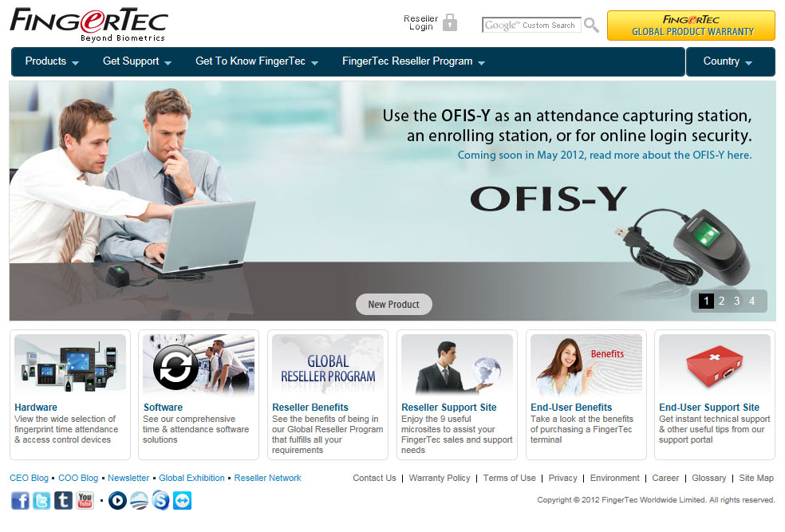
Task: Open the Tumblr icon
Action: point(63,501)
